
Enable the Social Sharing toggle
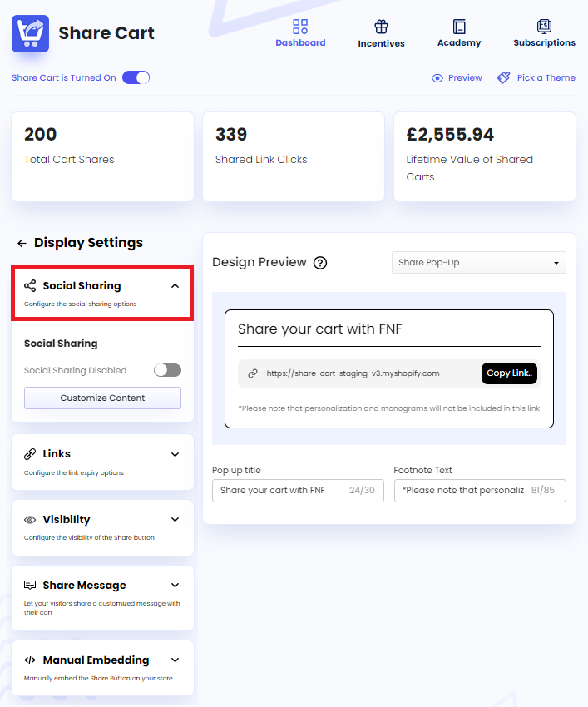click(167, 370)
